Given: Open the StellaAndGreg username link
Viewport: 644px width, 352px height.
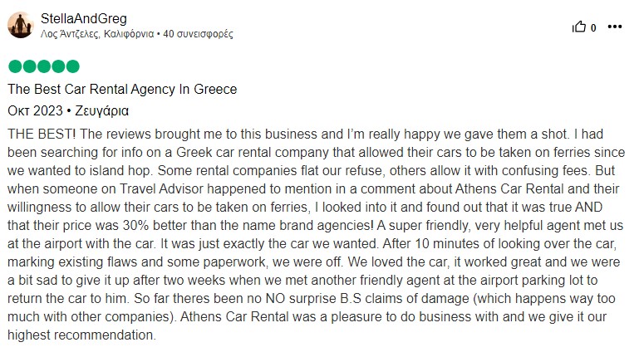Looking at the screenshot, I should [x=84, y=18].
